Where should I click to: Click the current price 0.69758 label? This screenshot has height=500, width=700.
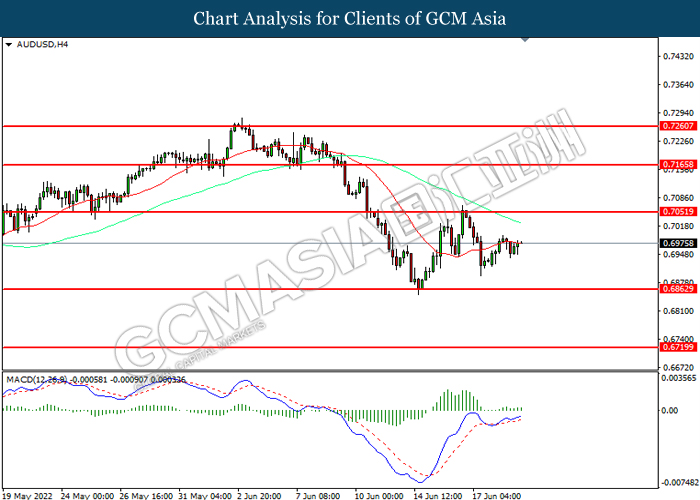coord(678,243)
